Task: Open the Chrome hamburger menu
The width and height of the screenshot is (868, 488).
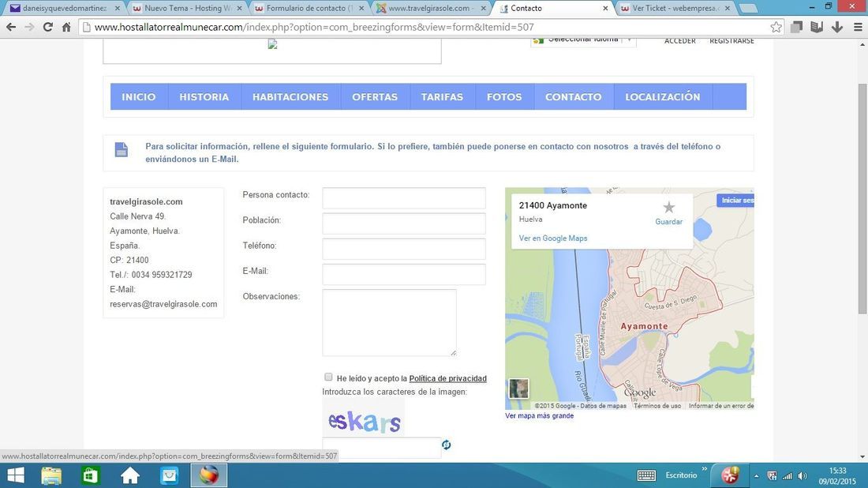Action: tap(858, 27)
